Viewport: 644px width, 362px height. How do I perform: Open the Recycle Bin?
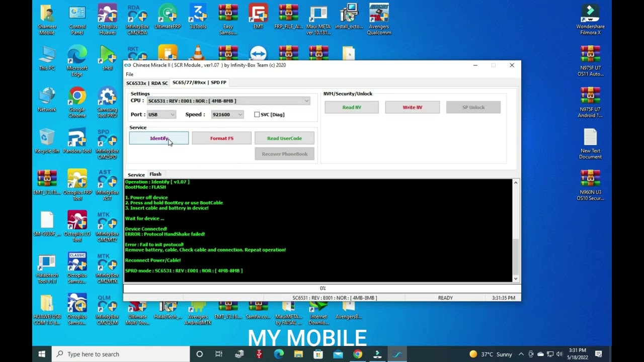[x=47, y=141]
